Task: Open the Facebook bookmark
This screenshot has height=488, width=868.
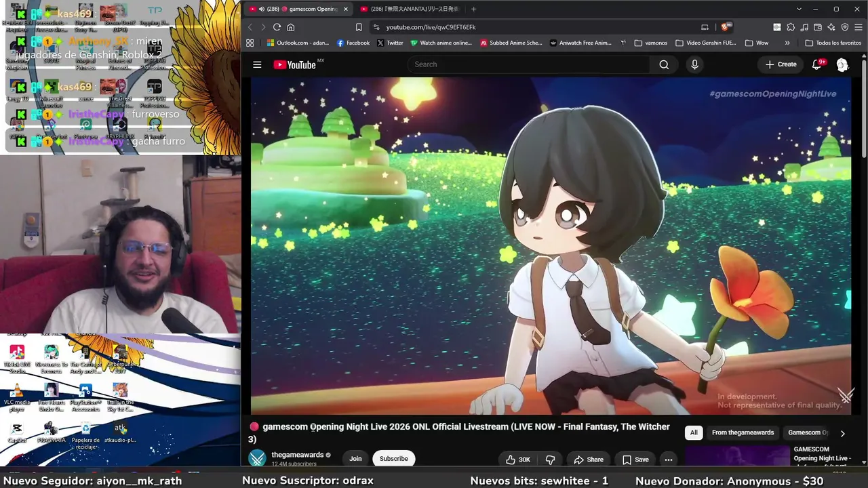Action: coord(353,43)
